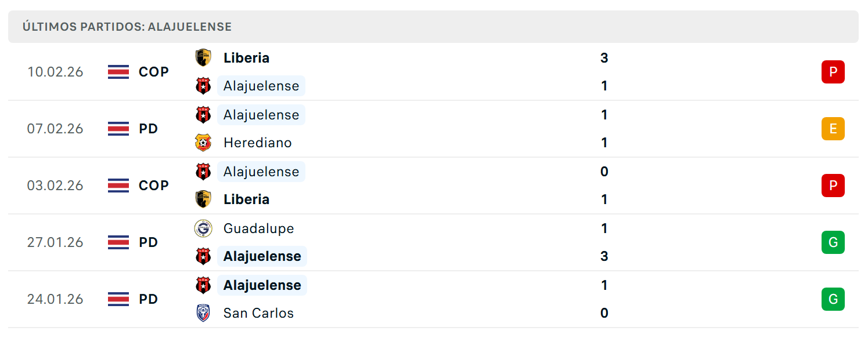868x338 pixels.
Task: Click the Liberia crest in the 03.02.26 match
Action: click(x=203, y=199)
